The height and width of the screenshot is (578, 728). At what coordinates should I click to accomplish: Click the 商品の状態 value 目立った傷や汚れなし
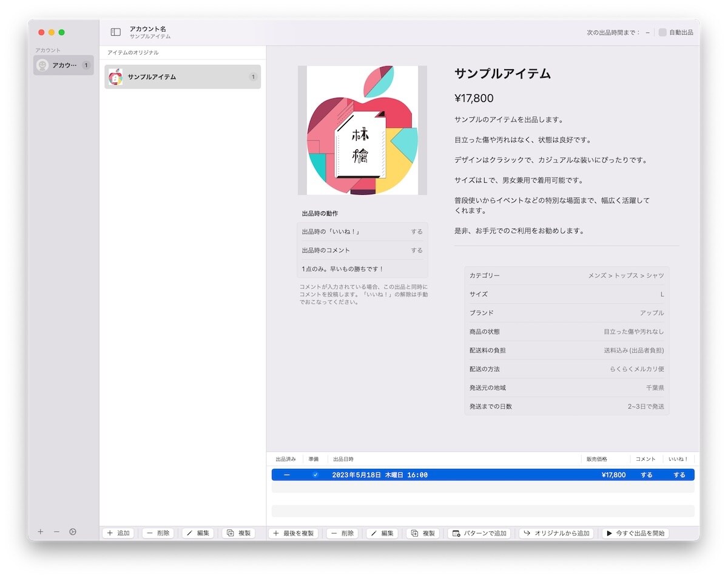point(634,332)
